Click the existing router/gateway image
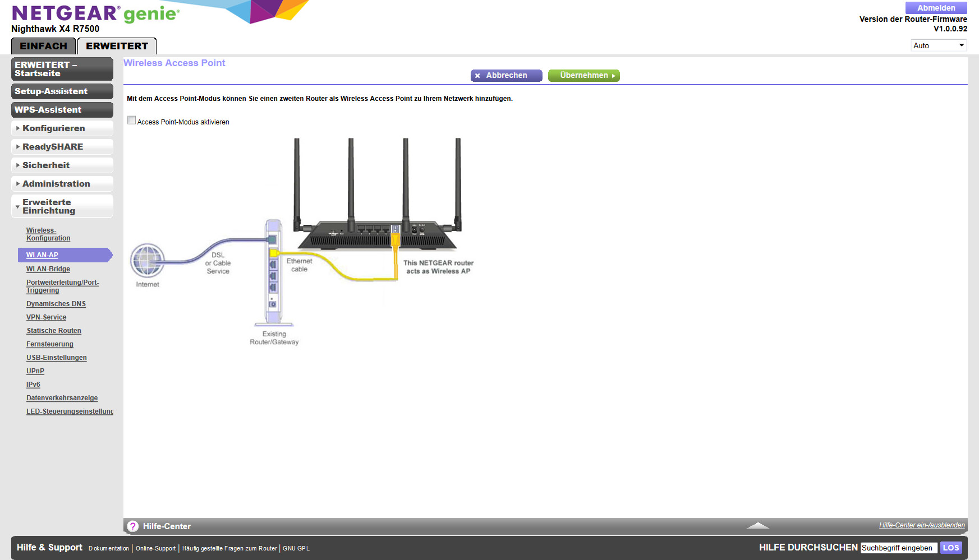This screenshot has width=979, height=560. tap(274, 272)
